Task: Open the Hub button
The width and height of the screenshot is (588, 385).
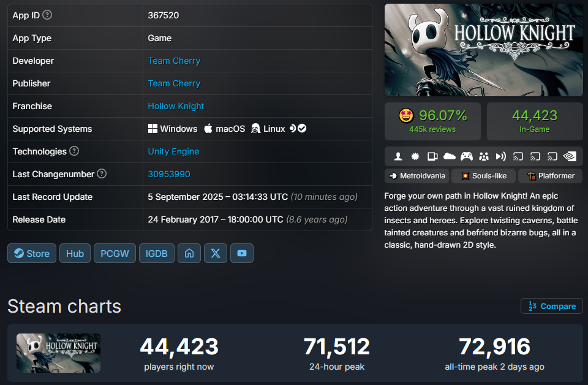Action: 75,253
